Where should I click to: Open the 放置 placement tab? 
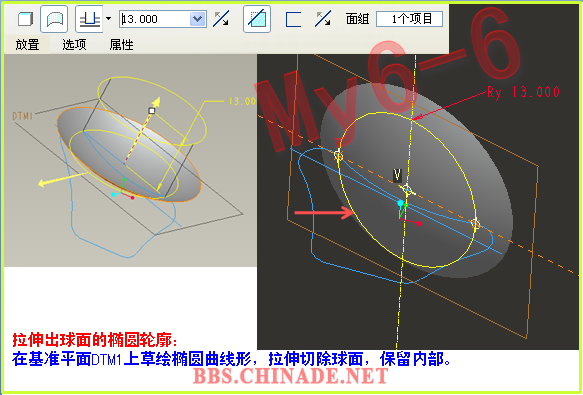(27, 45)
